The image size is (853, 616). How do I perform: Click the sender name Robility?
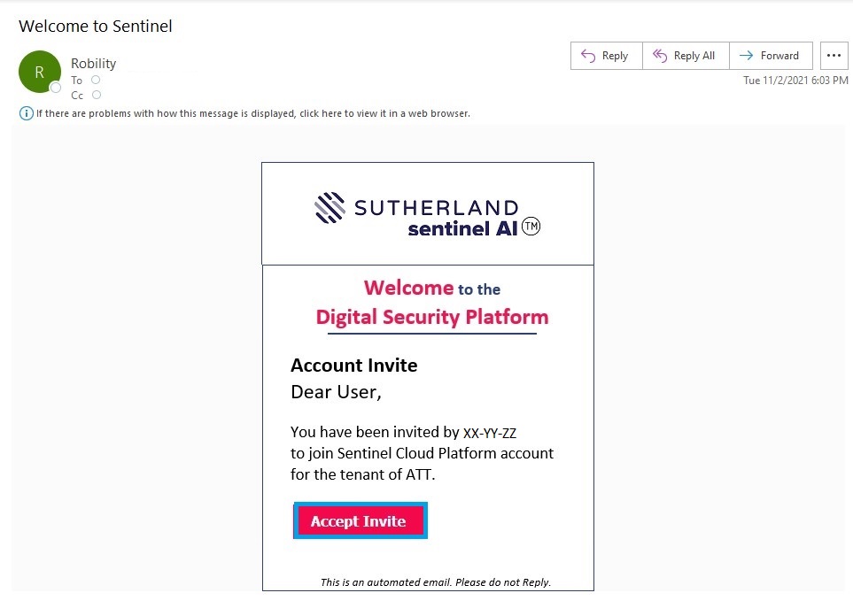pos(93,63)
